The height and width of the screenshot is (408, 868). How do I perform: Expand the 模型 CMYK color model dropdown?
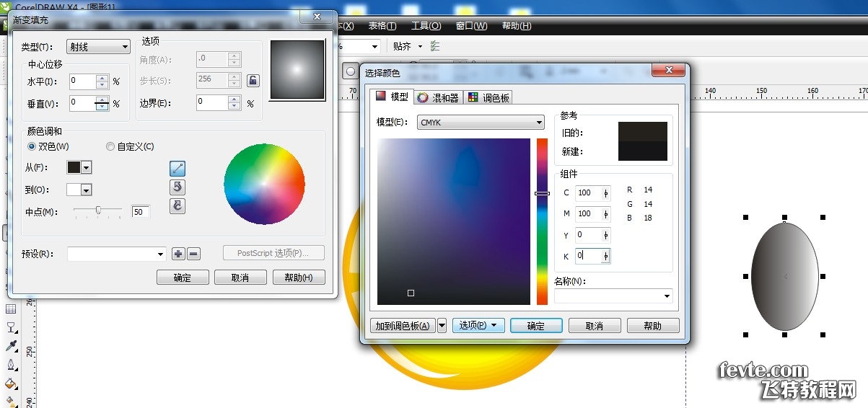[x=481, y=123]
